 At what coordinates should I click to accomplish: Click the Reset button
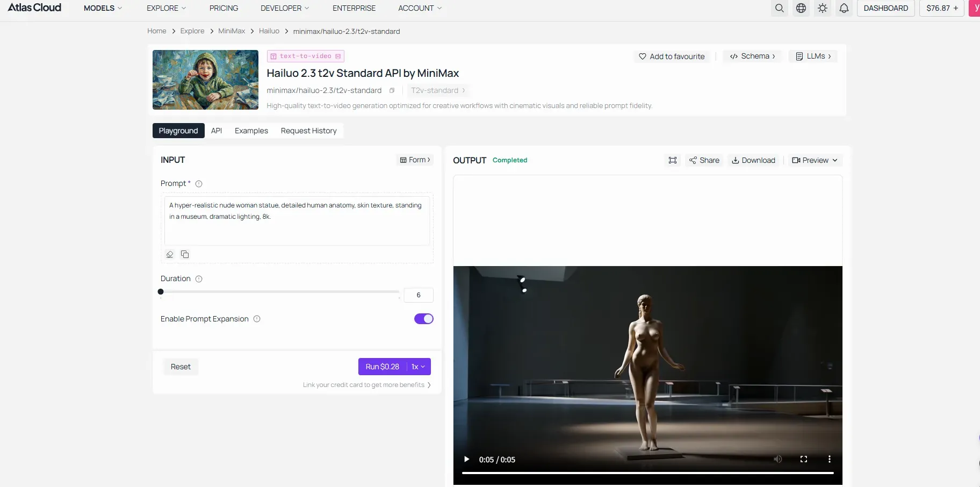pyautogui.click(x=181, y=367)
